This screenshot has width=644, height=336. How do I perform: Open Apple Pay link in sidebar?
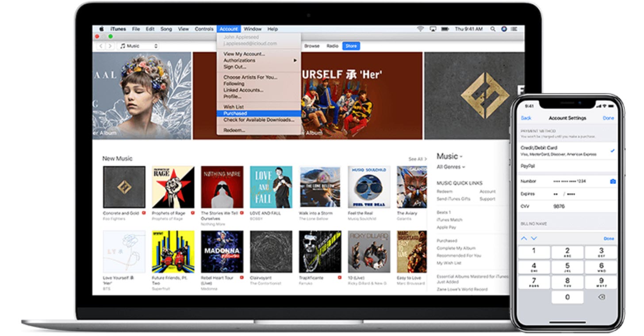[x=446, y=227]
